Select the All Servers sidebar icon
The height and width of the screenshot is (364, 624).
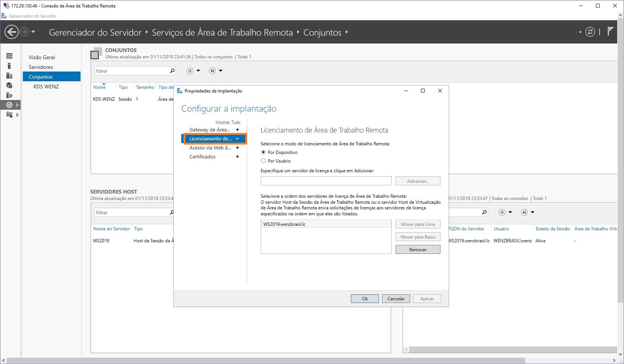[9, 76]
